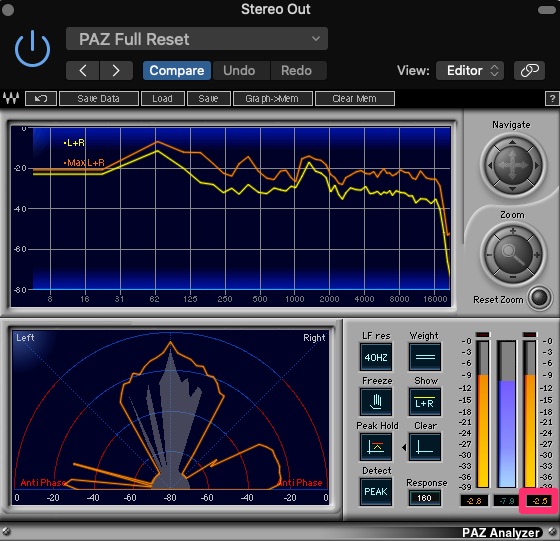Screen dimensions: 560x541
Task: Click the link chain icon
Action: (x=529, y=70)
